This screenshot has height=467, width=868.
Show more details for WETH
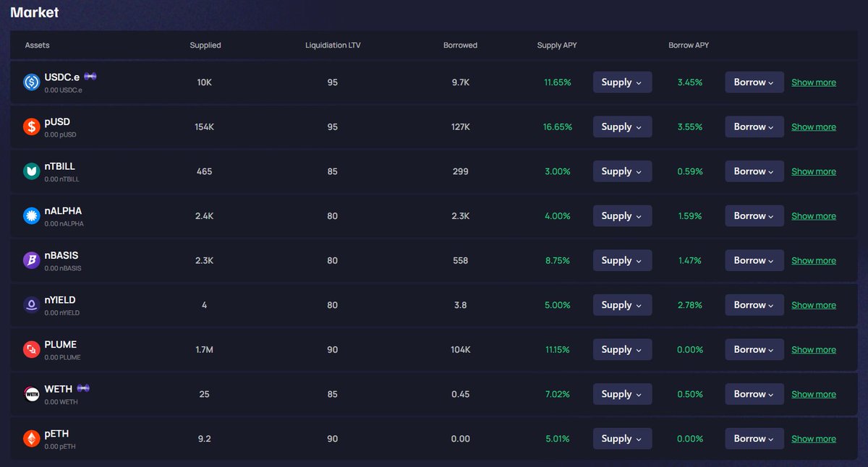(814, 395)
